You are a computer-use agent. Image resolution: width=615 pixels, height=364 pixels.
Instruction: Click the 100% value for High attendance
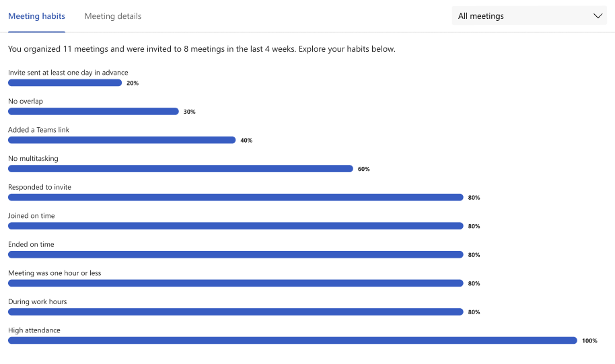589,341
